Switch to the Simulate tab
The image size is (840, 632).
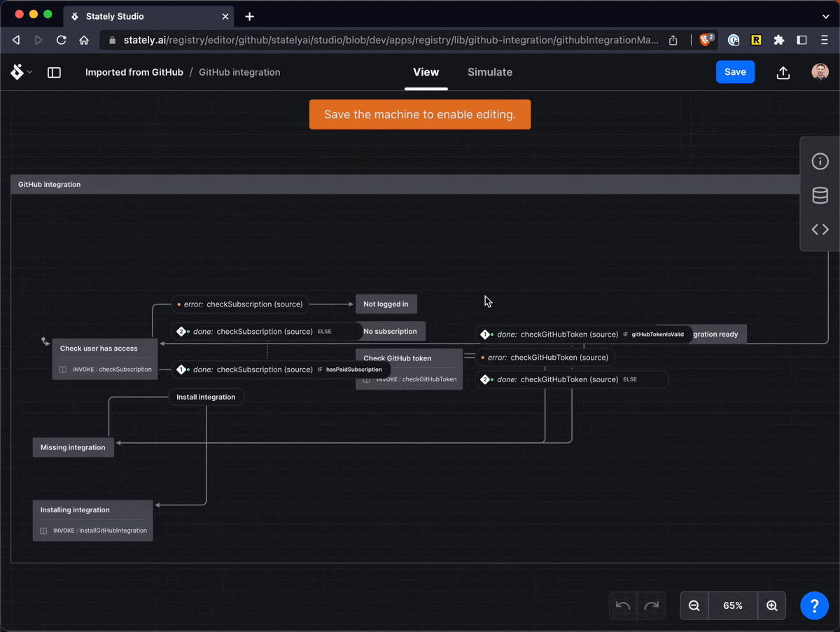pyautogui.click(x=489, y=72)
